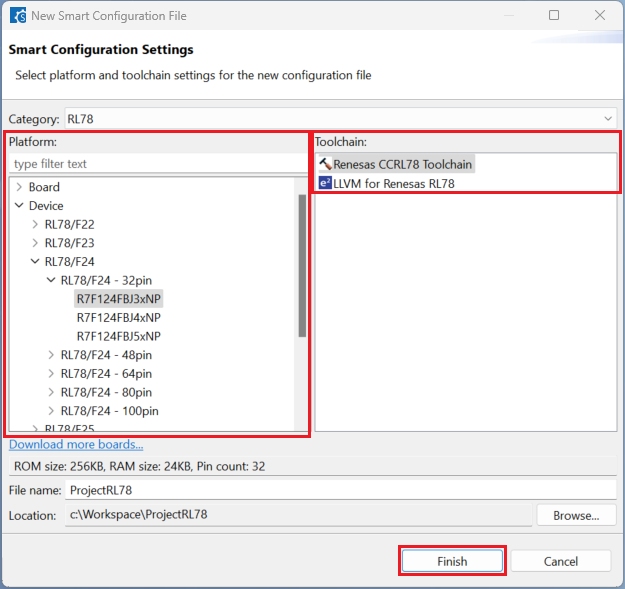625x589 pixels.
Task: Click the Finish button
Action: point(452,561)
